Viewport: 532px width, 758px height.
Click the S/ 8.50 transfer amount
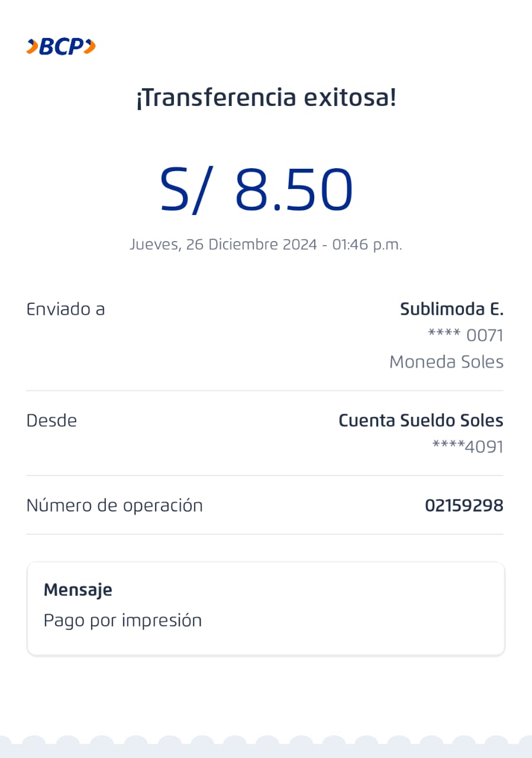[x=256, y=191]
